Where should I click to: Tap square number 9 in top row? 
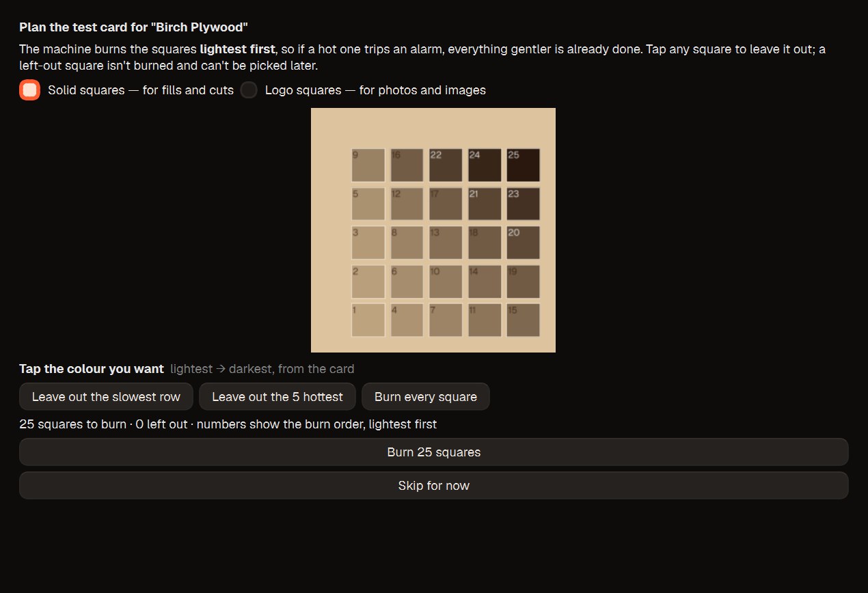[x=368, y=165]
